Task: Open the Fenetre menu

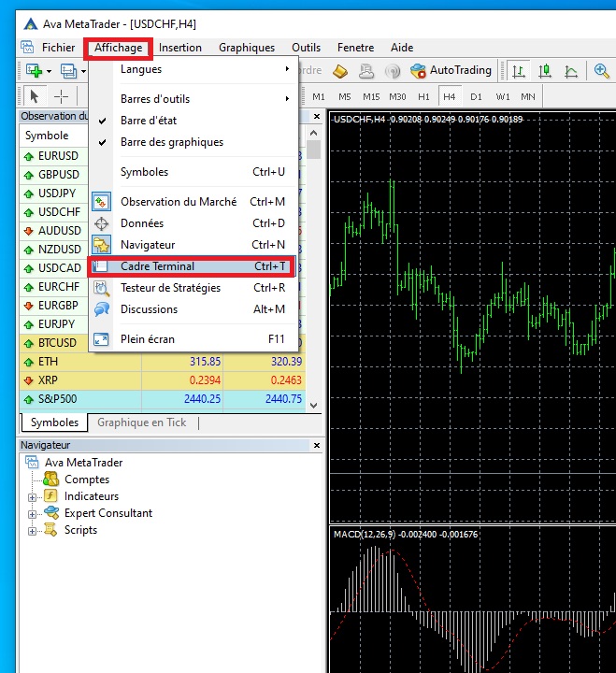Action: click(x=355, y=48)
